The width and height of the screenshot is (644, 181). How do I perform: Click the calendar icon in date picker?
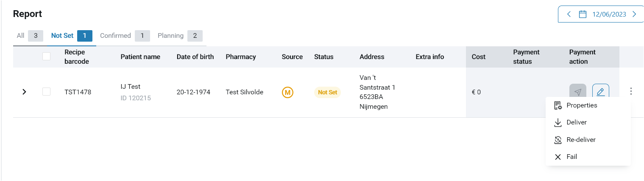583,14
